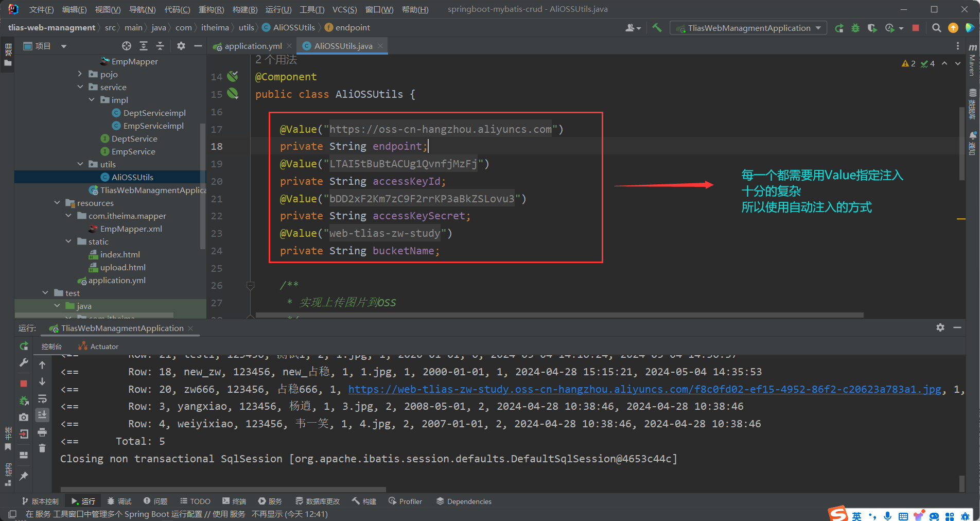
Task: Click the printer icon in the console toolbar
Action: coord(42,432)
